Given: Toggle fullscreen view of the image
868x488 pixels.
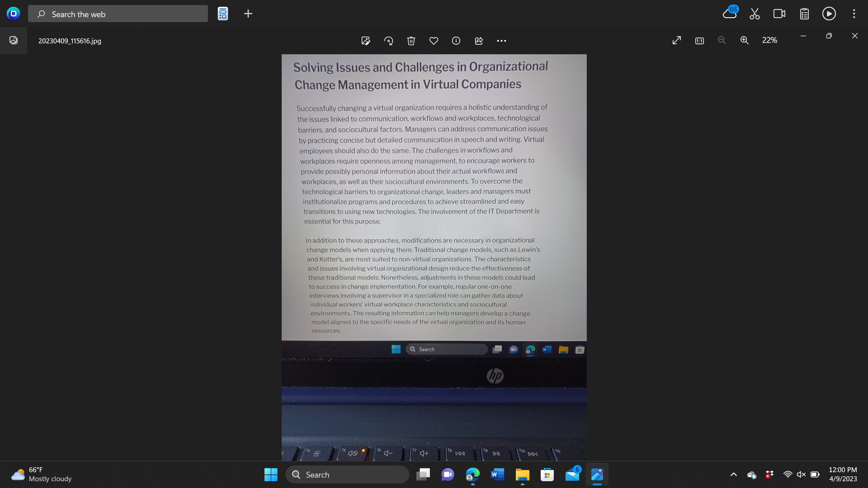Looking at the screenshot, I should [677, 40].
